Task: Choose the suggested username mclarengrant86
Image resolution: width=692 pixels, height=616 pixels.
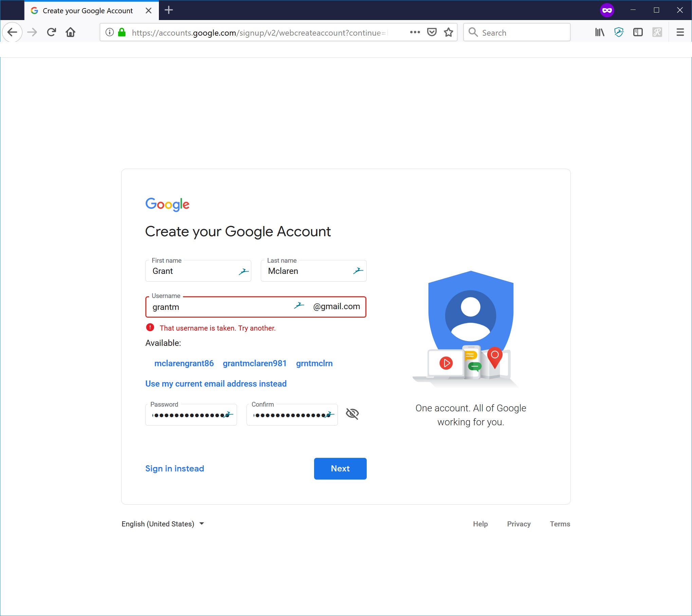Action: (184, 363)
